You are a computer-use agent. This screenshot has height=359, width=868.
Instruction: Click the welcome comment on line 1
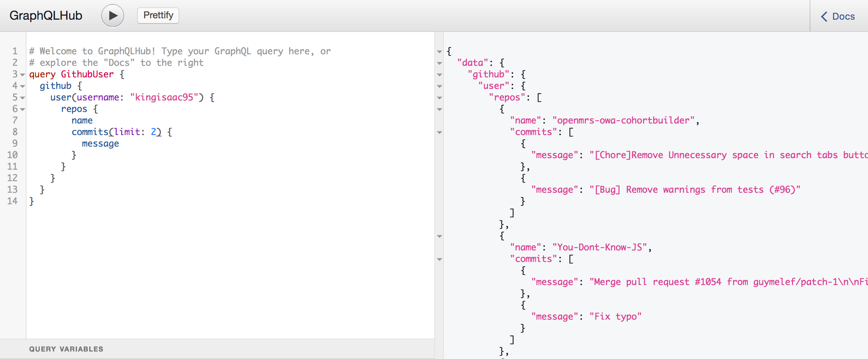coord(180,51)
